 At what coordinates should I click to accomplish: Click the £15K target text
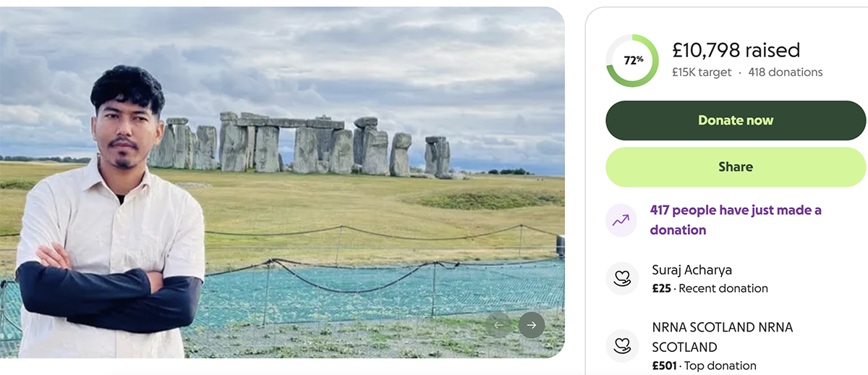tap(702, 72)
